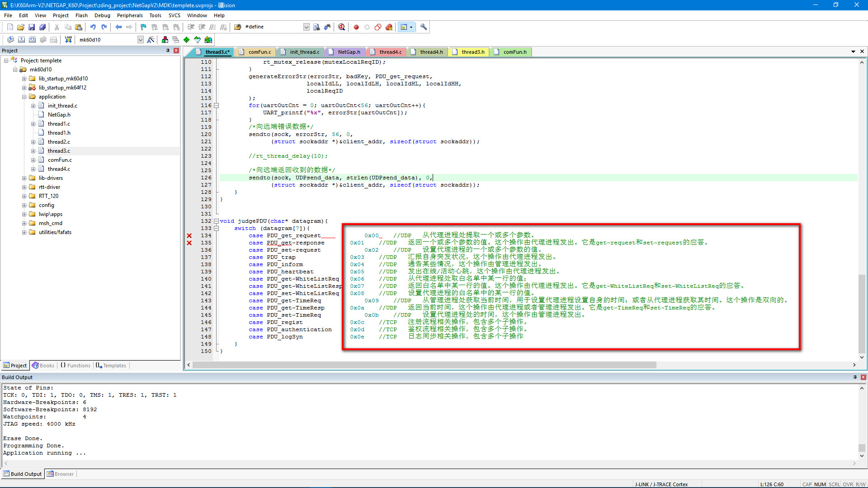Open the Peripherals menu

(130, 15)
